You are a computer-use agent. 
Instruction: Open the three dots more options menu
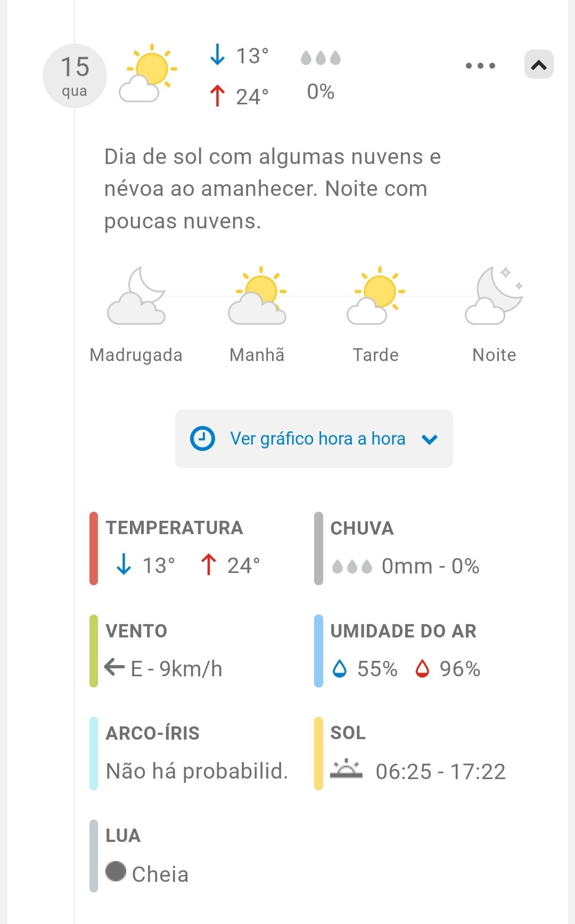pos(480,66)
